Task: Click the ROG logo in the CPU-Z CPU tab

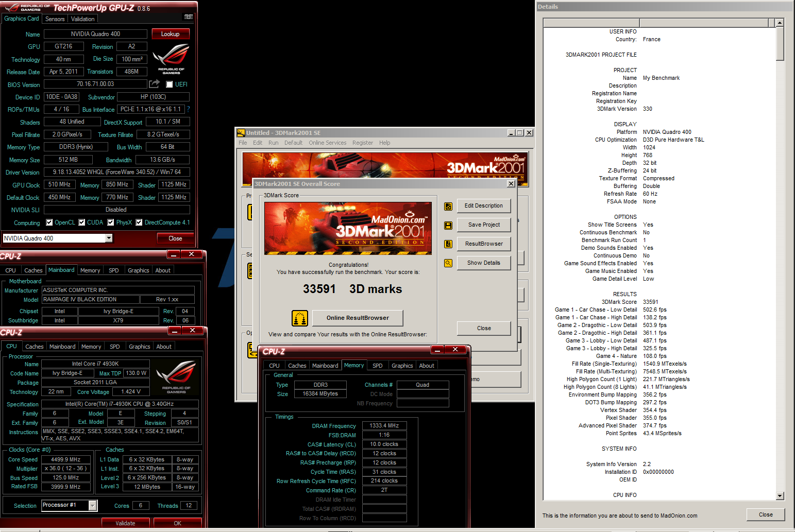Action: point(176,377)
